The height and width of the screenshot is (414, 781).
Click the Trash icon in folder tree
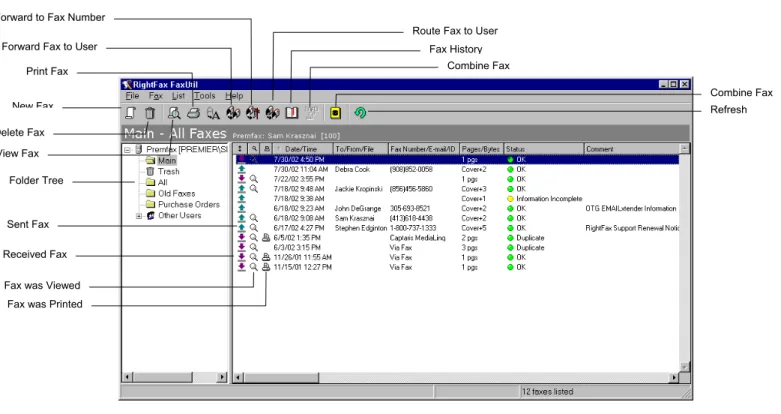pos(150,171)
